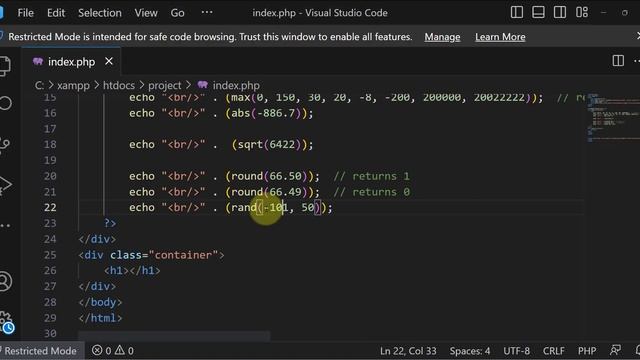This screenshot has height=360, width=640.
Task: Open the Manage gear icon
Action: (6, 321)
